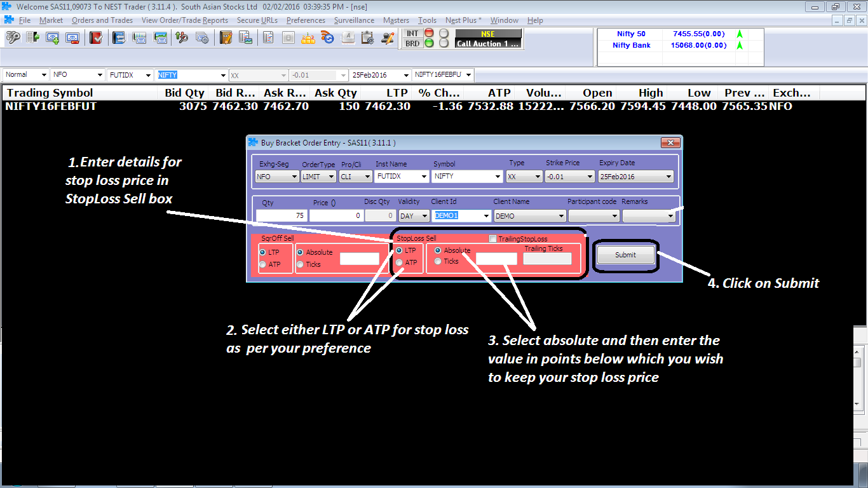Viewport: 868px width, 488px height.
Task: Click the green arrow magnifier icon
Action: (x=182, y=38)
